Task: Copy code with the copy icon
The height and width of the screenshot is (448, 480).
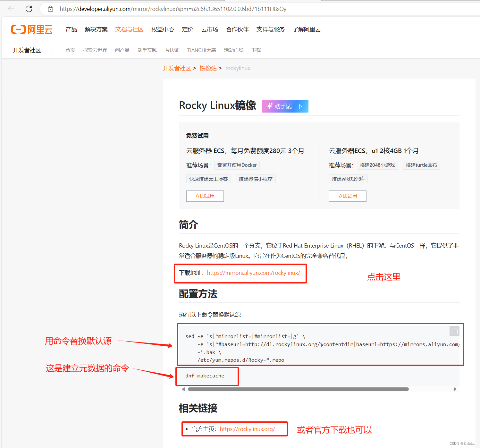Action: 454,331
